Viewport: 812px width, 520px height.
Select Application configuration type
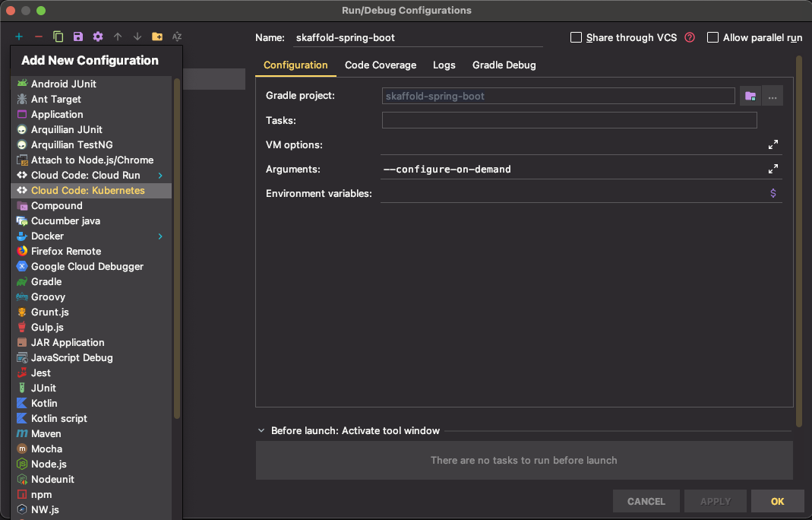91,114
